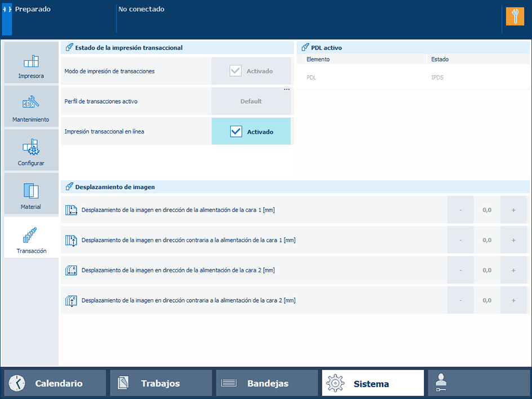Image resolution: width=532 pixels, height=399 pixels.
Task: Open the Configurar sidebar section
Action: point(31,150)
